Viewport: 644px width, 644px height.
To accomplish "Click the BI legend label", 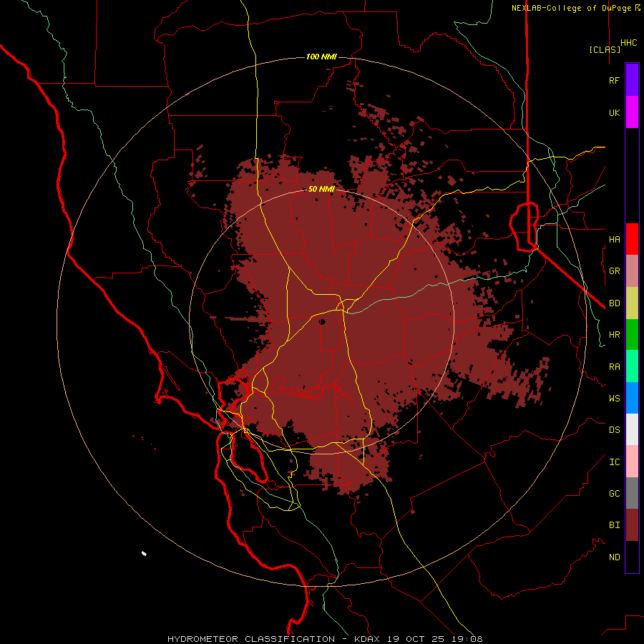I will pyautogui.click(x=614, y=525).
